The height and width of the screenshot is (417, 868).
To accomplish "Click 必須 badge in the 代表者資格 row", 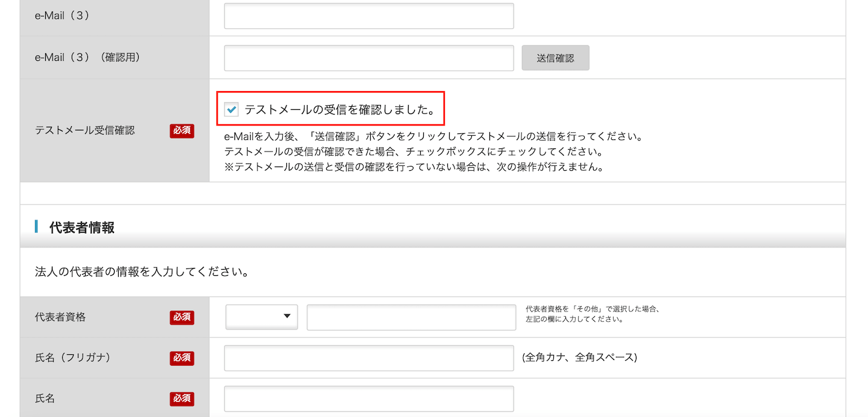I will click(182, 317).
